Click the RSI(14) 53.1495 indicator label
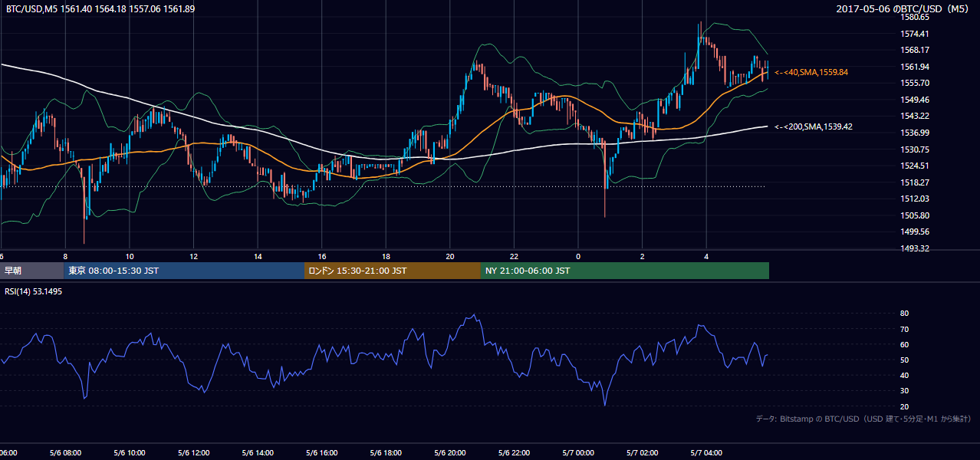This screenshot has height=460, width=980. [x=33, y=291]
